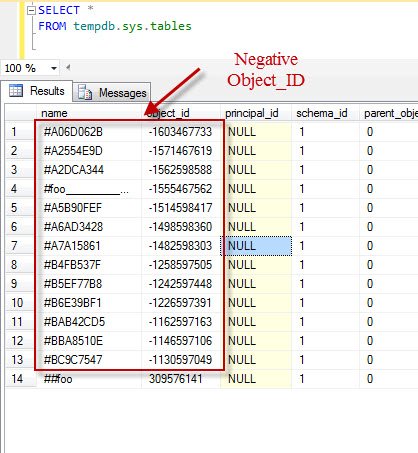Open the 100 % zoom dropdown
418x453 pixels.
pyautogui.click(x=53, y=68)
